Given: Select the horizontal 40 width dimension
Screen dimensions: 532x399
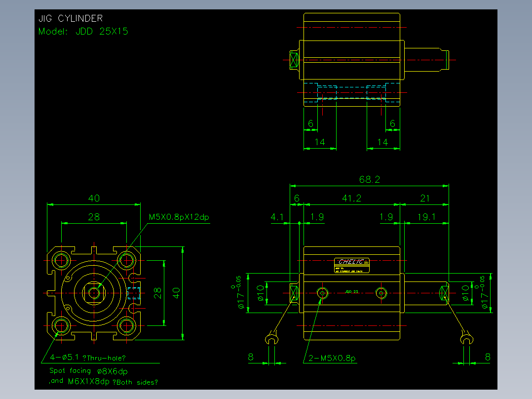Looking at the screenshot, I should point(94,199).
